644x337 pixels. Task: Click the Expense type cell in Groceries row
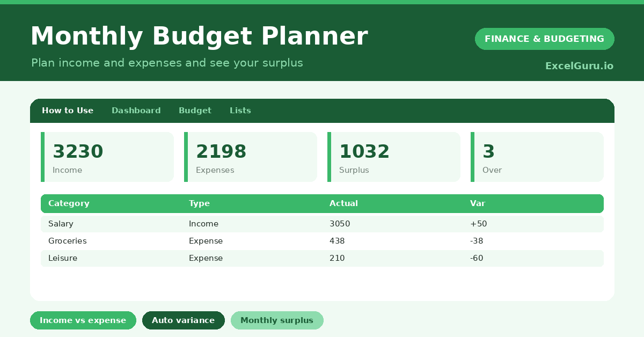206,241
